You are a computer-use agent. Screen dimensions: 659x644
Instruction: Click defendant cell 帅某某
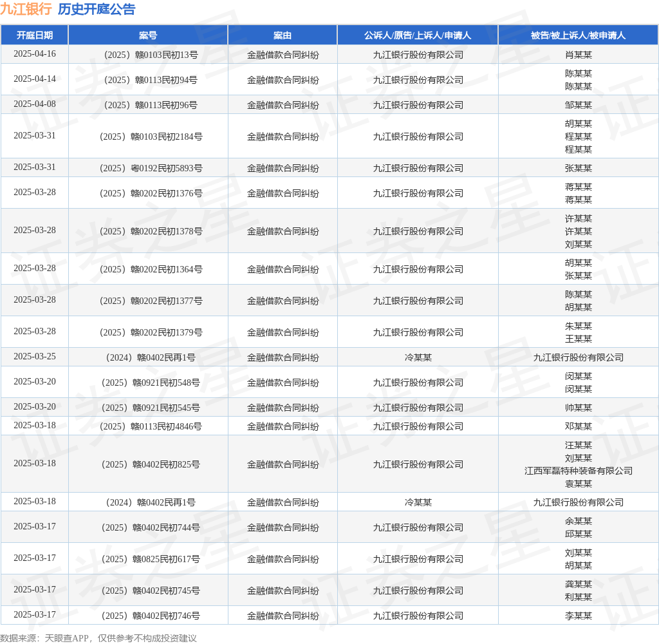[x=579, y=408]
